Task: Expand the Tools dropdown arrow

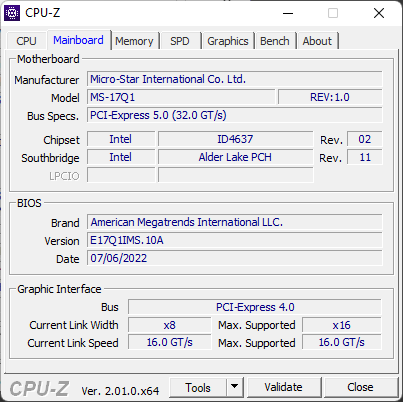Action: pyautogui.click(x=235, y=388)
